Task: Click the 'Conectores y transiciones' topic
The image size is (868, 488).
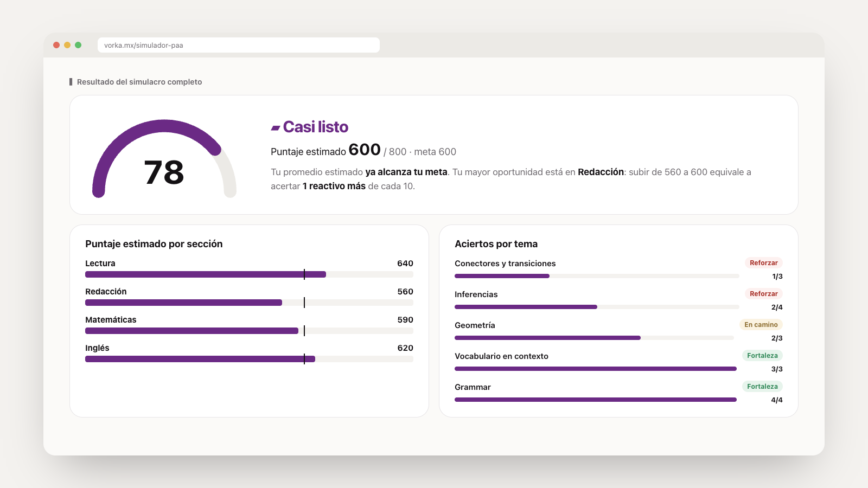Action: tap(505, 264)
